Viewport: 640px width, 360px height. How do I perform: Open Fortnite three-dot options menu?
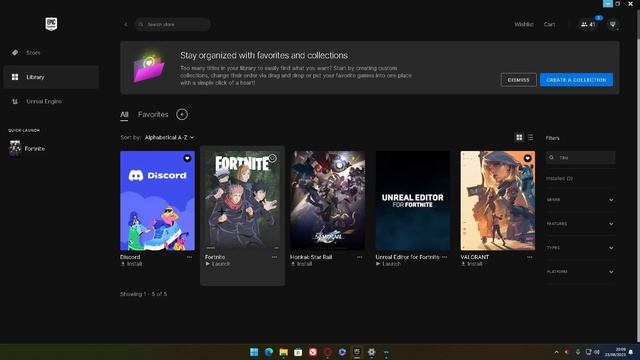click(x=274, y=257)
